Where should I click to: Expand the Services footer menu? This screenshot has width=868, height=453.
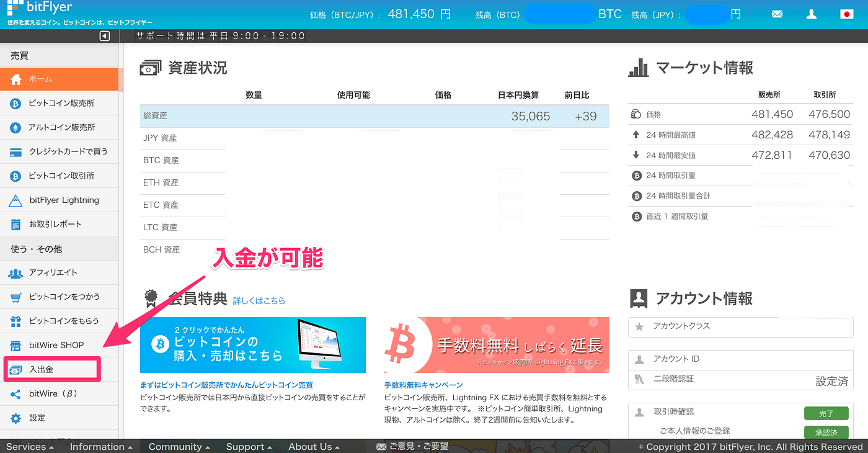(30, 447)
